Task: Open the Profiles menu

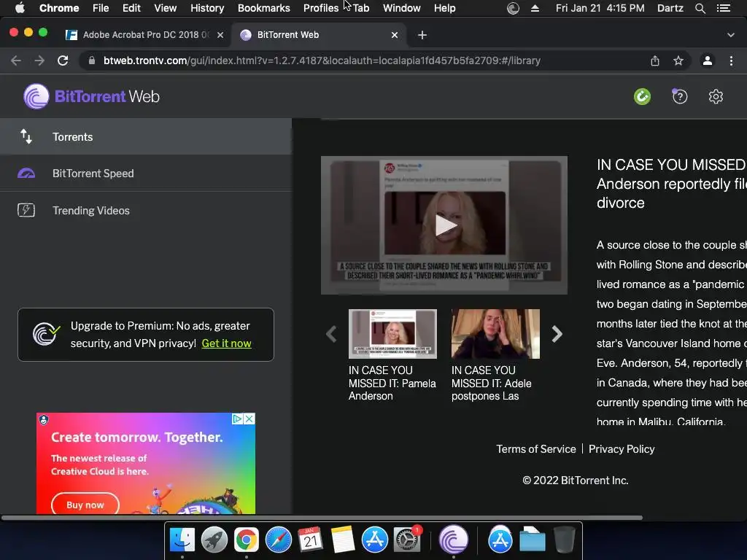Action: 321,8
